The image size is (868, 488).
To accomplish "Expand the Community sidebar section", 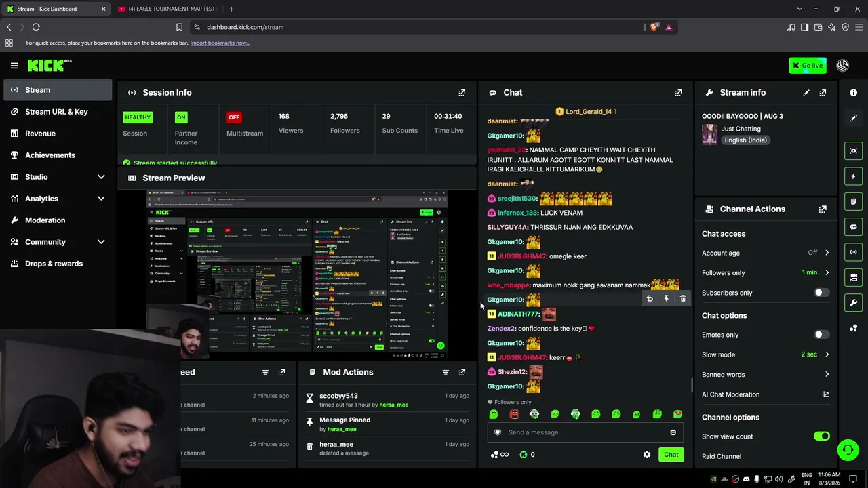I will click(x=101, y=242).
